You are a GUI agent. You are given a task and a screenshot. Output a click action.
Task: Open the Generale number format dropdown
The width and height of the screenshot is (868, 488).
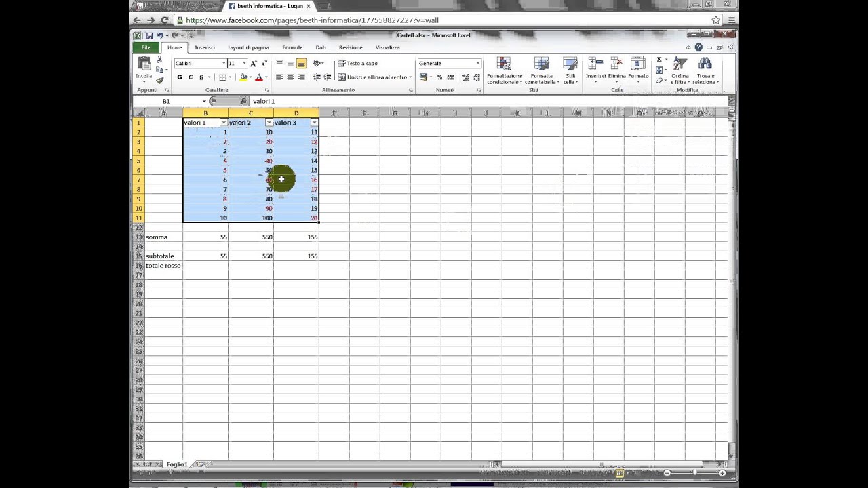click(477, 63)
